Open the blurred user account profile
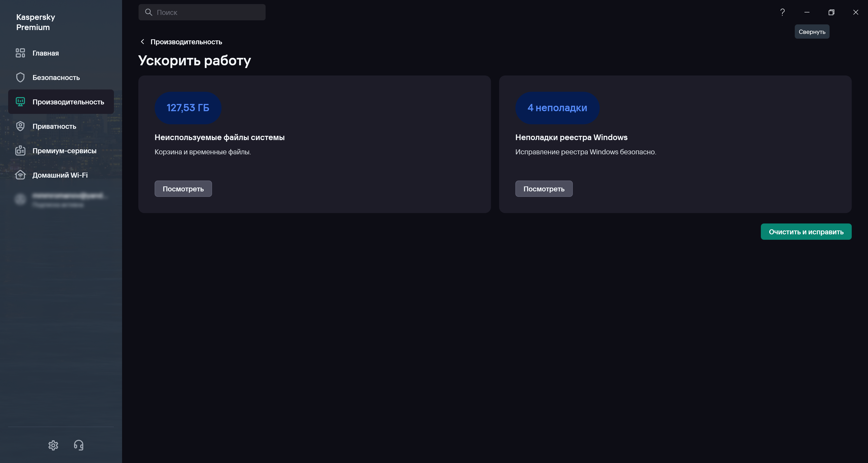Image resolution: width=868 pixels, height=463 pixels. click(x=61, y=199)
